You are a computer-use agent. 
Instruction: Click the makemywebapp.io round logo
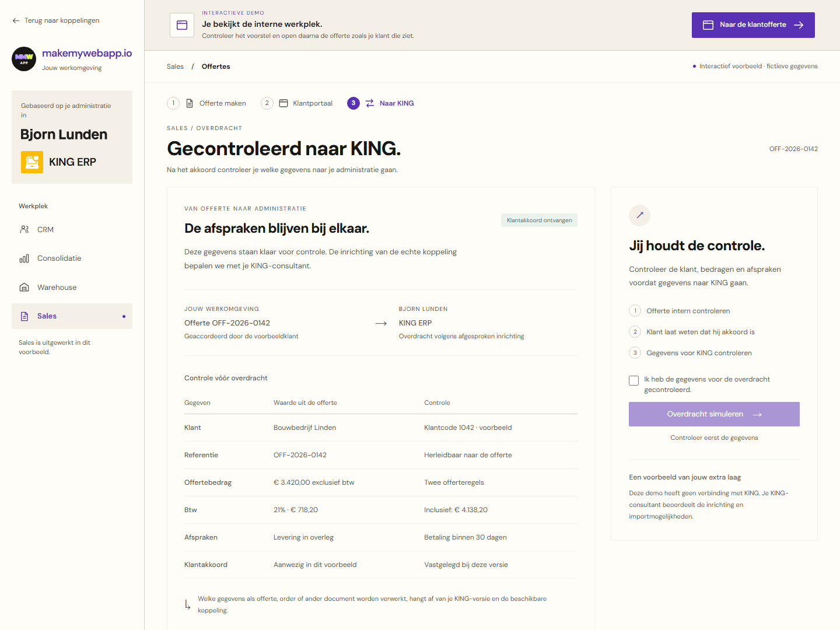(24, 59)
